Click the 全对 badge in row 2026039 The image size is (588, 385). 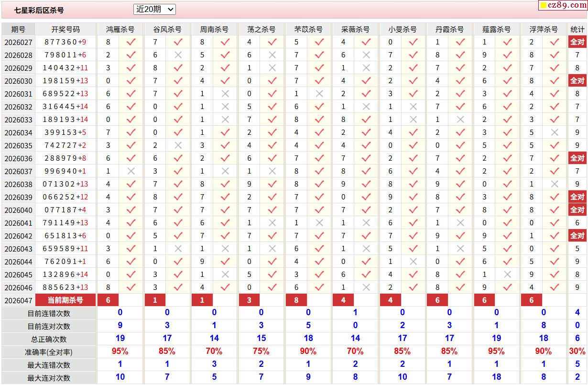[x=577, y=197]
